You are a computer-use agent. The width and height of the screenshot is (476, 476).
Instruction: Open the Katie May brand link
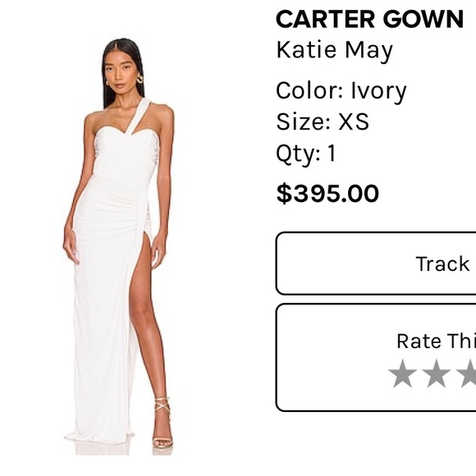(x=335, y=50)
